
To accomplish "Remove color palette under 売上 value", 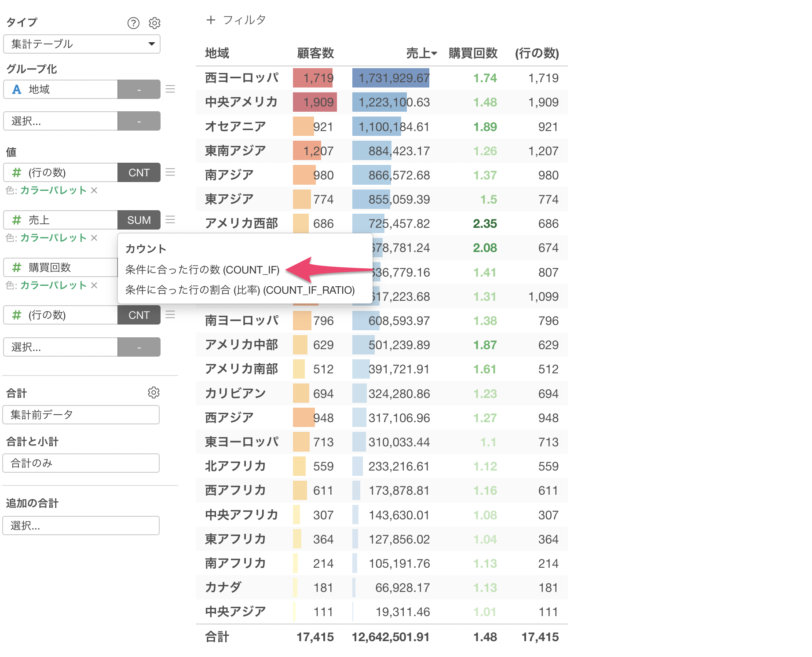I will point(94,238).
